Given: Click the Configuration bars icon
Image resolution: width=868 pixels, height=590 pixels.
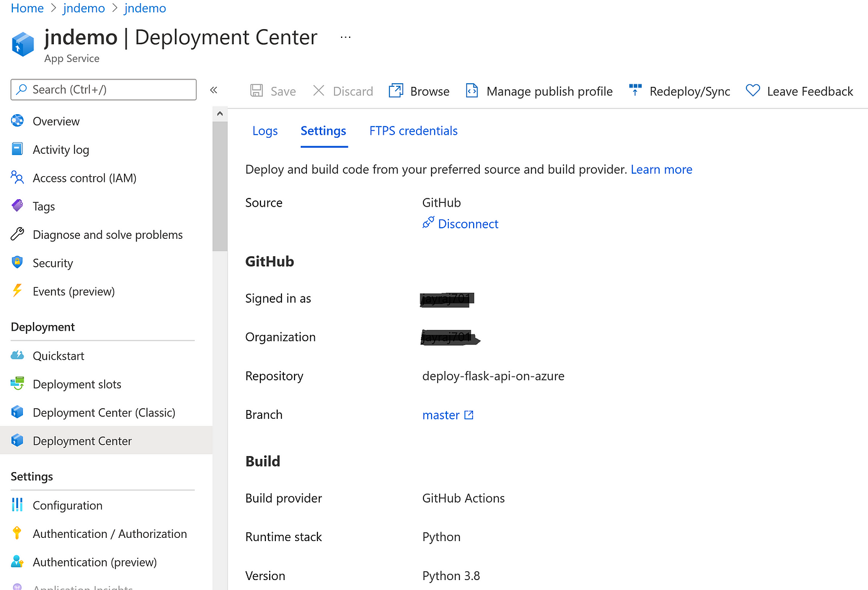Looking at the screenshot, I should 17,505.
